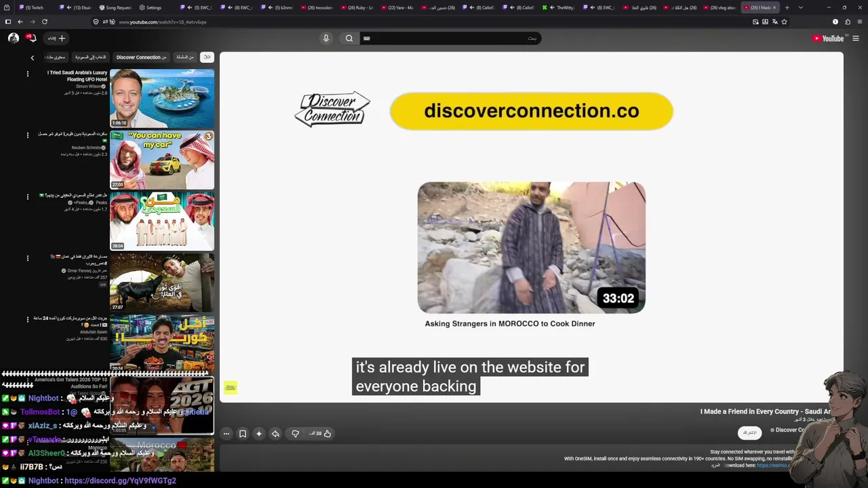
Task: Go to the YouTube home logo
Action: coord(829,39)
